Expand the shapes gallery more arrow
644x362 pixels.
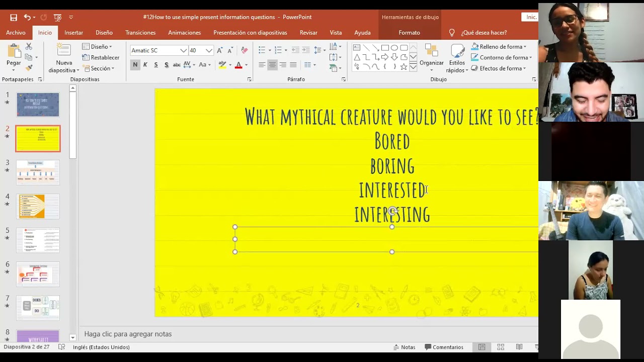pyautogui.click(x=413, y=67)
